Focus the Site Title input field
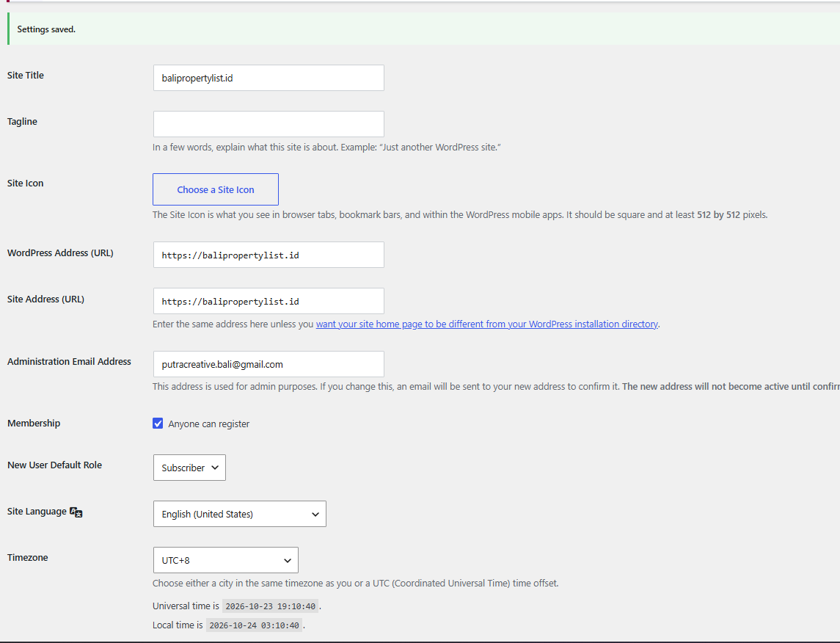This screenshot has width=840, height=643. [x=269, y=78]
